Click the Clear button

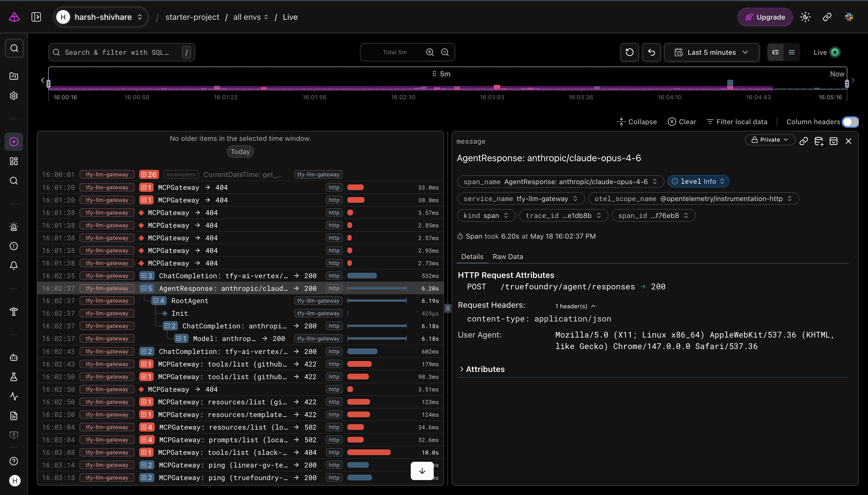[682, 122]
